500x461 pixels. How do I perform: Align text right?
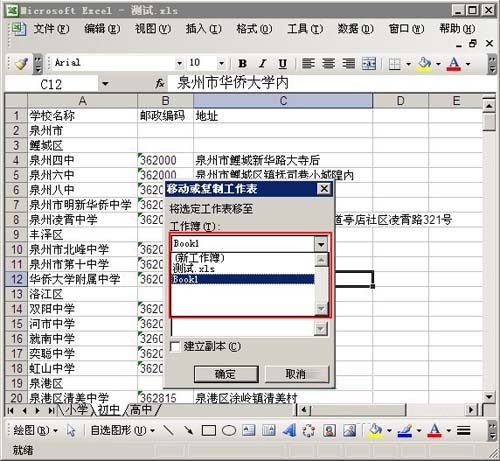(x=349, y=63)
